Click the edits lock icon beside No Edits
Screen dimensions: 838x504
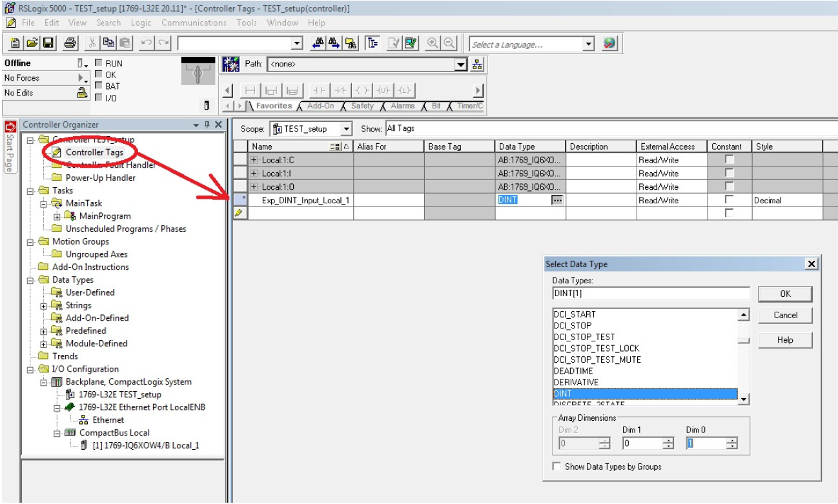click(82, 92)
